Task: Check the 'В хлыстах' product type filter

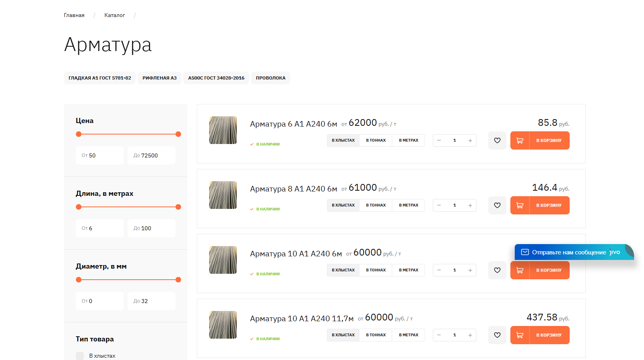Action: pyautogui.click(x=80, y=356)
